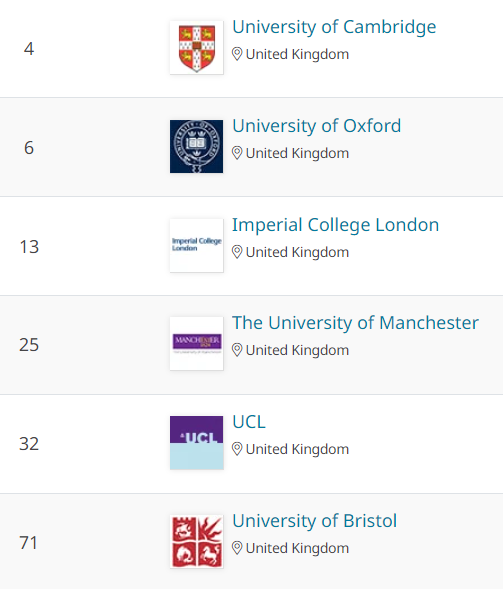Screen dimensions: 503x589
Task: Click the Imperial College London logo
Action: 196,245
